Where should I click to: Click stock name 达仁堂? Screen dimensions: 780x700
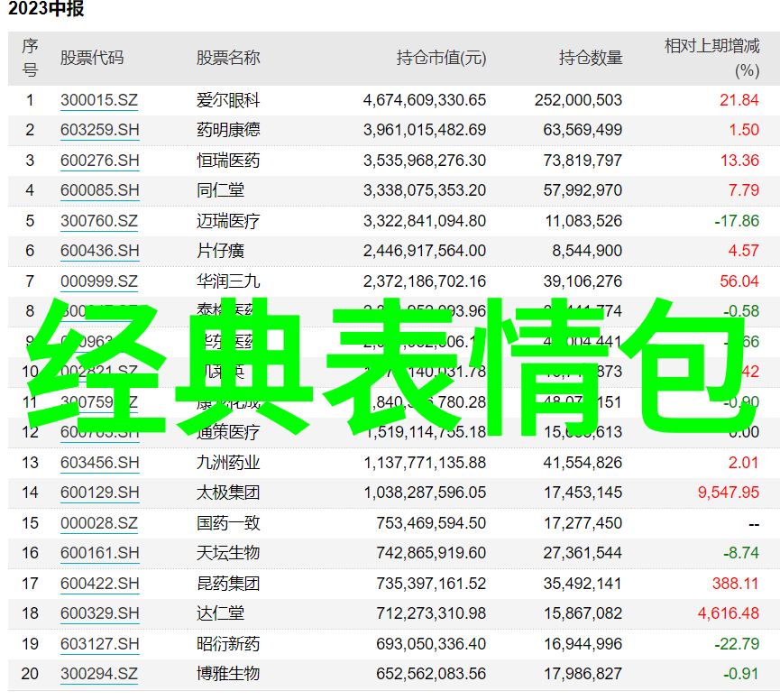click(x=220, y=613)
